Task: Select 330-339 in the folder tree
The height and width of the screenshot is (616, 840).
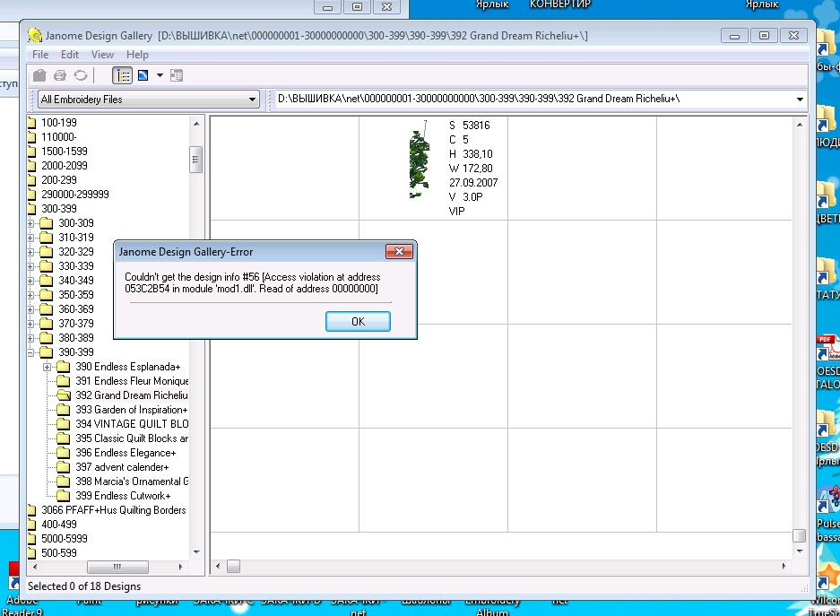Action: pos(76,266)
